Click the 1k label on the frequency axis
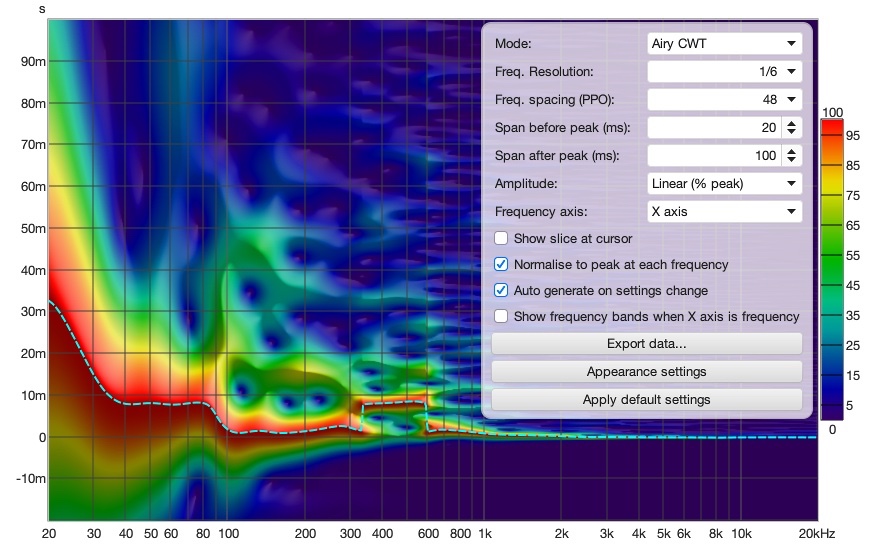This screenshot has height=547, width=884. click(x=485, y=533)
